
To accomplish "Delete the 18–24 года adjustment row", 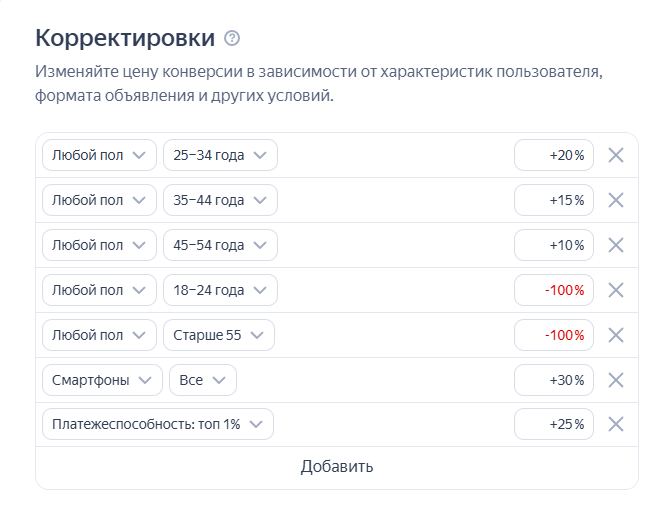I will tap(616, 290).
